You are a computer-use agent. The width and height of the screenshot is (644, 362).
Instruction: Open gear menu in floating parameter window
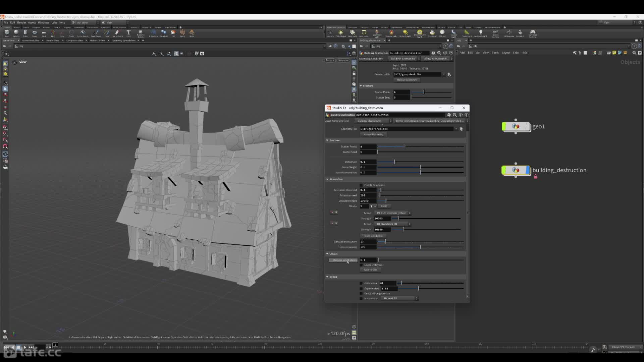tap(449, 115)
